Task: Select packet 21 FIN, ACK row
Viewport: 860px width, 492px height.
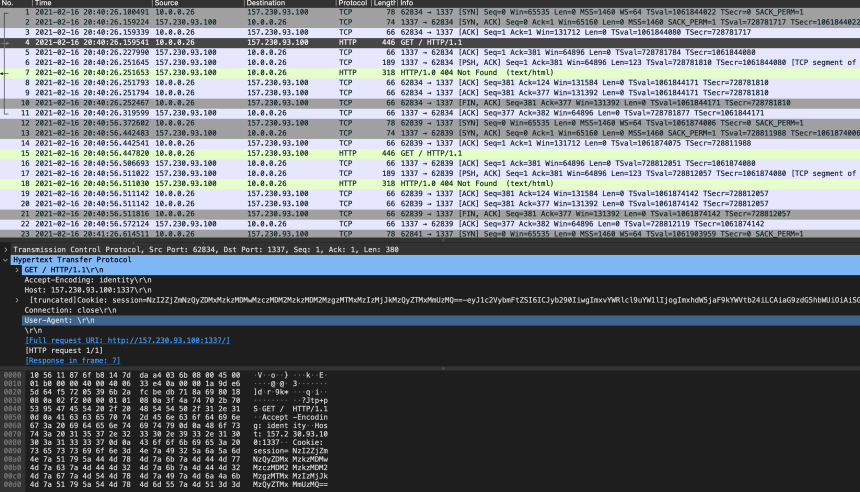Action: [x=430, y=214]
